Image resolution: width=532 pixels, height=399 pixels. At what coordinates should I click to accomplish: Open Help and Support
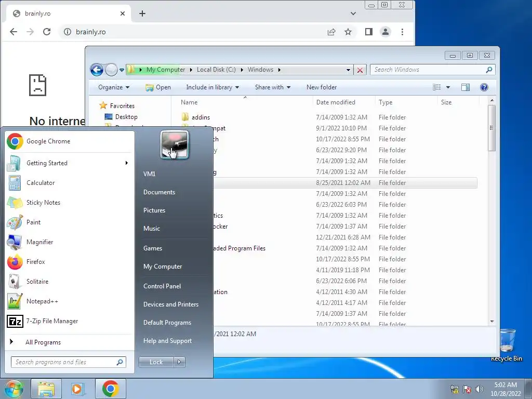click(167, 341)
